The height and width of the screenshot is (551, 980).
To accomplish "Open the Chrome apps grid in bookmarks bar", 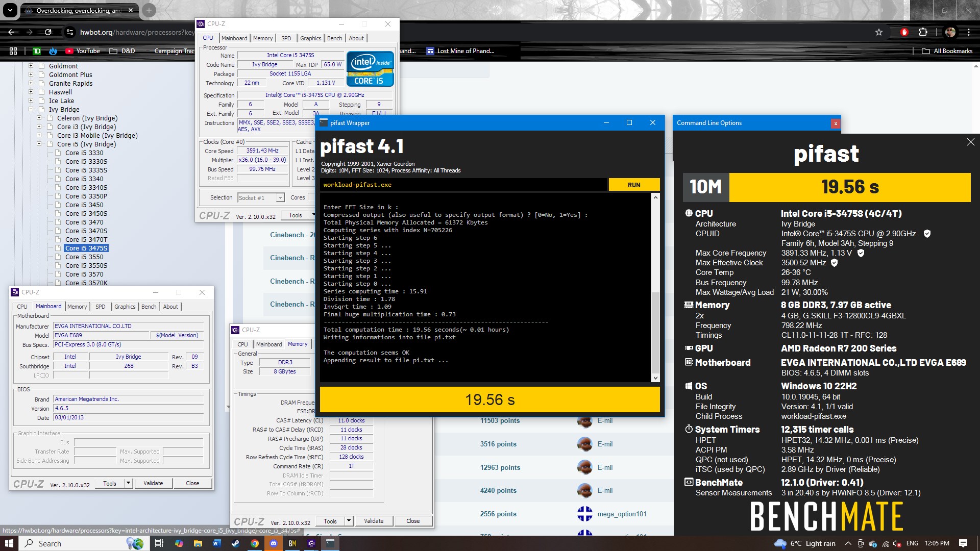I will (13, 51).
